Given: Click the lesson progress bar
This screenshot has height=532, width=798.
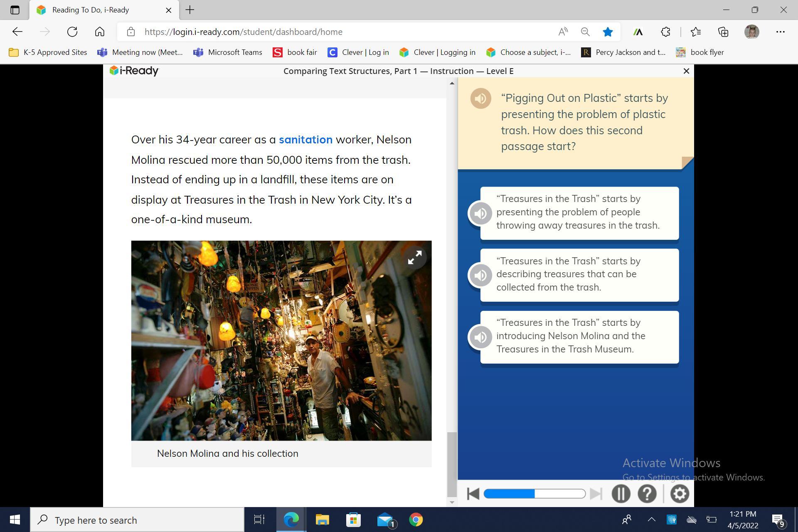Looking at the screenshot, I should pos(534,494).
